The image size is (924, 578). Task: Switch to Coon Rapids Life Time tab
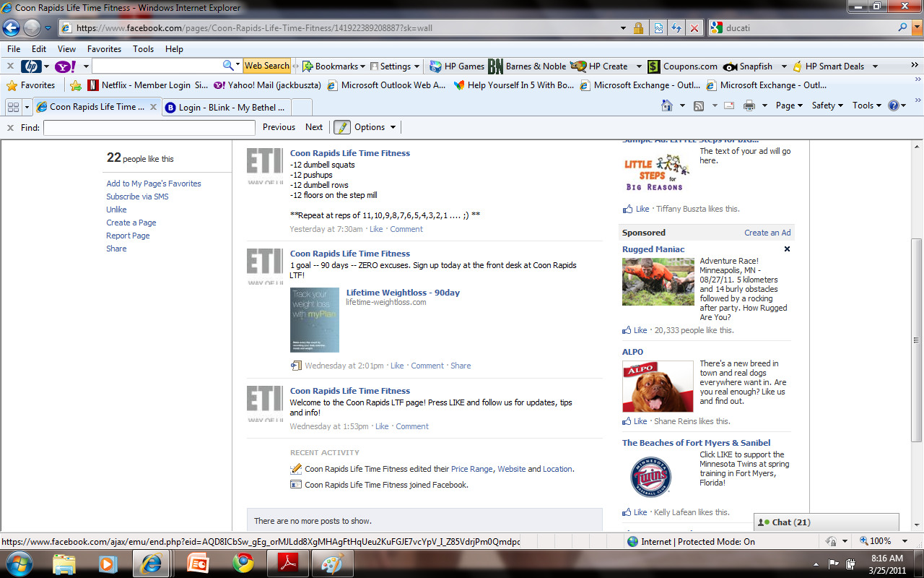[x=97, y=107]
